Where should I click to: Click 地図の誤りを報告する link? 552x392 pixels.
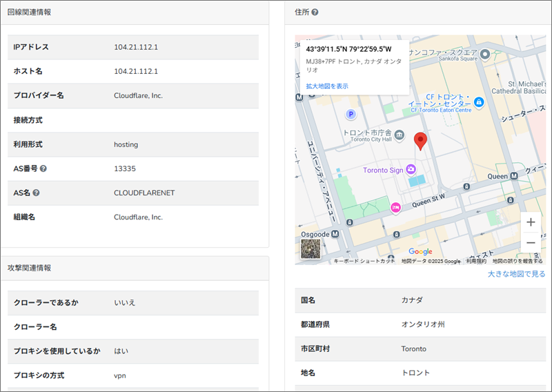pos(517,262)
